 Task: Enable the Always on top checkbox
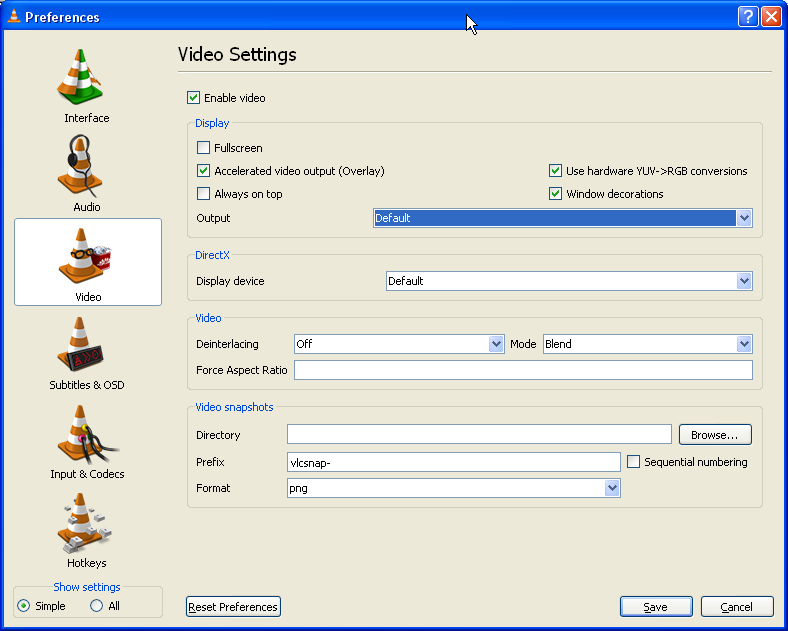[204, 193]
